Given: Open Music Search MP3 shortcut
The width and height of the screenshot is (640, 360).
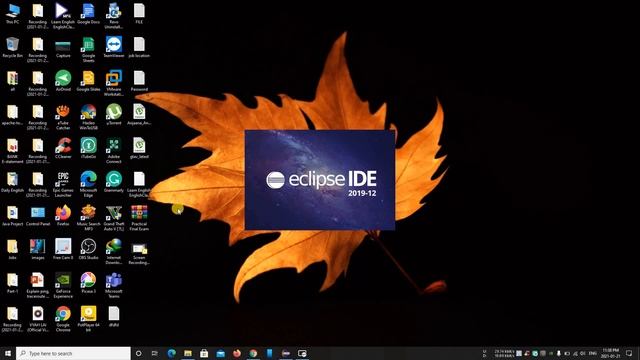Looking at the screenshot, I should tap(88, 218).
